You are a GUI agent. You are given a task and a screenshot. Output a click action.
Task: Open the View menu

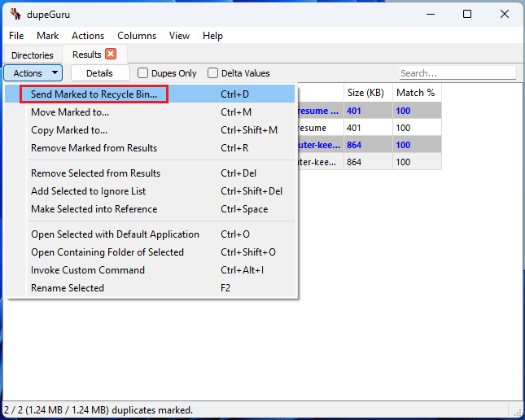[179, 36]
